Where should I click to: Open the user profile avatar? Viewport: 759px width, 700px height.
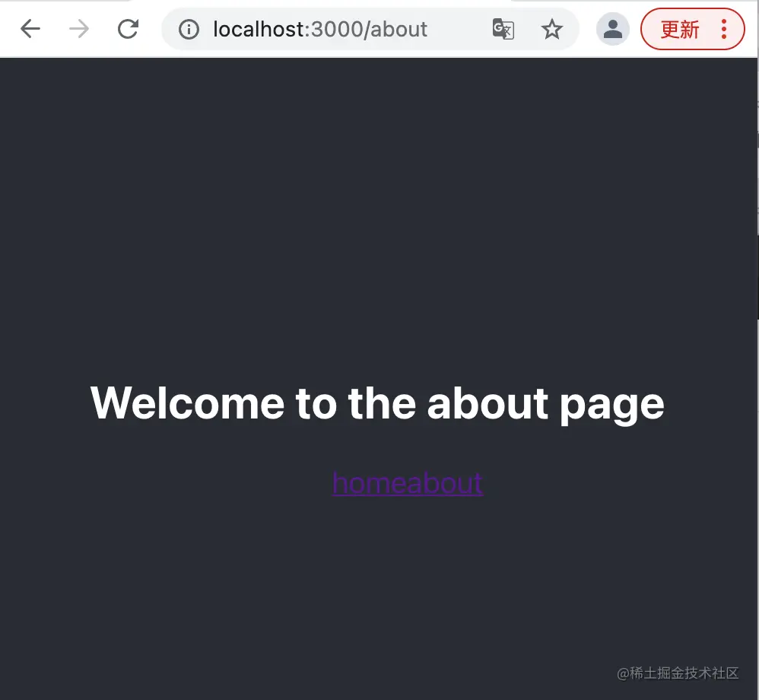pos(613,29)
